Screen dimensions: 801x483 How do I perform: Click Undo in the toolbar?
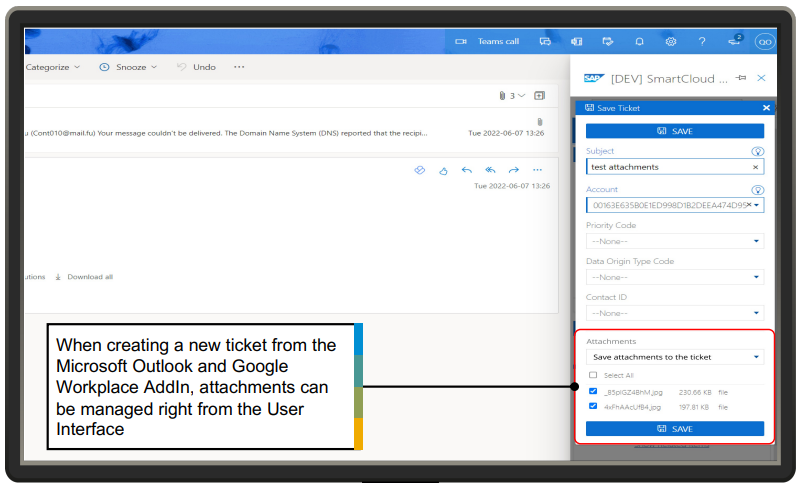pyautogui.click(x=197, y=67)
